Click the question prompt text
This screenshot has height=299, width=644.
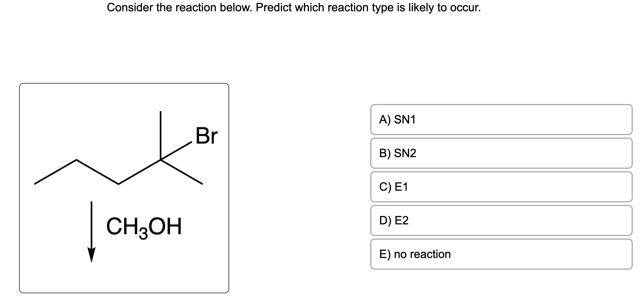tap(294, 8)
